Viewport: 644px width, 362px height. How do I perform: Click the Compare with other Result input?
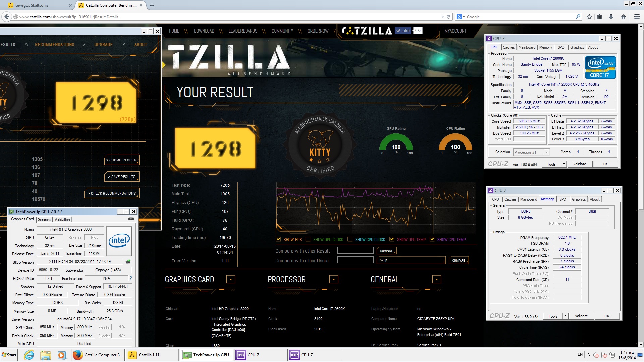click(x=355, y=250)
